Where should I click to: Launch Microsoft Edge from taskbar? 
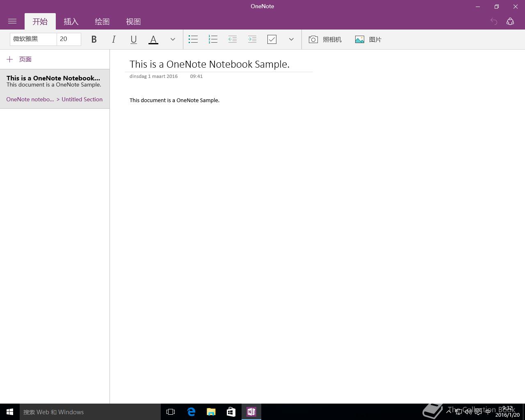coord(191,412)
